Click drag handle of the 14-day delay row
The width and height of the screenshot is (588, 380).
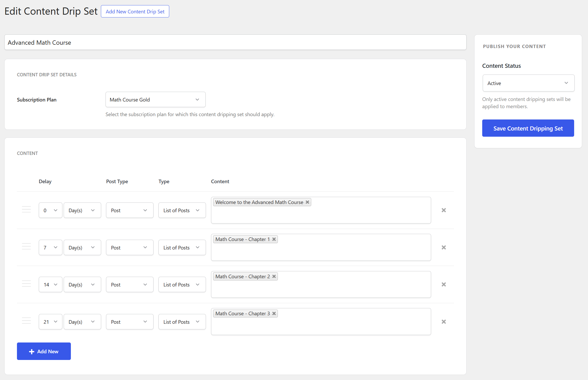point(26,284)
